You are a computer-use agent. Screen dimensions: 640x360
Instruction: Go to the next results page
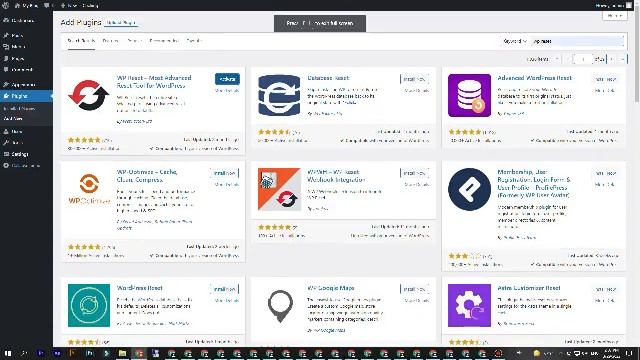(611, 59)
